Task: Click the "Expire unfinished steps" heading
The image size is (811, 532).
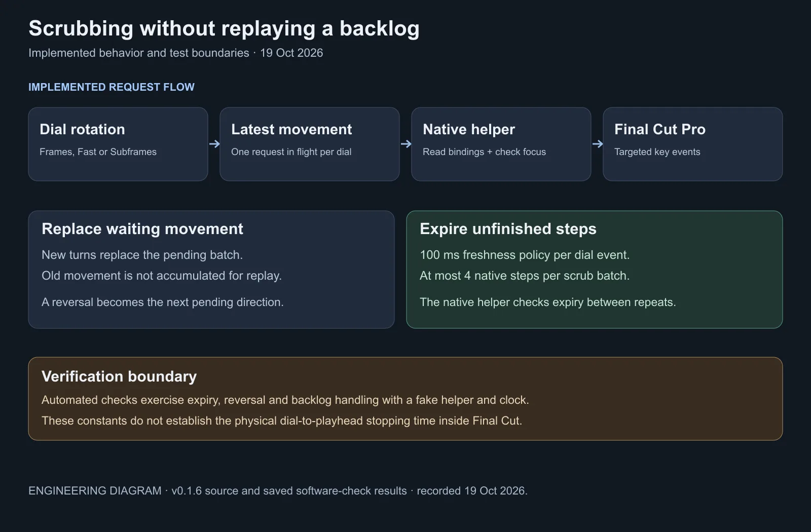Action: tap(508, 229)
